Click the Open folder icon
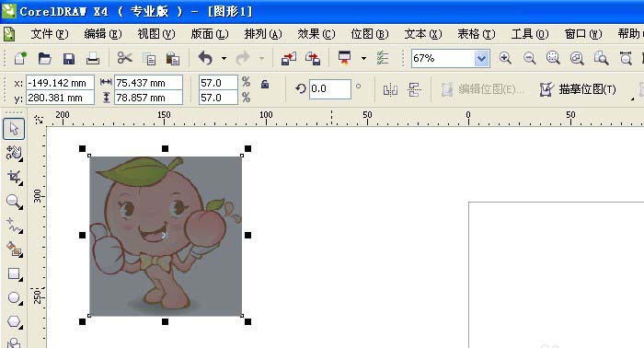Image resolution: width=644 pixels, height=348 pixels. tap(44, 58)
